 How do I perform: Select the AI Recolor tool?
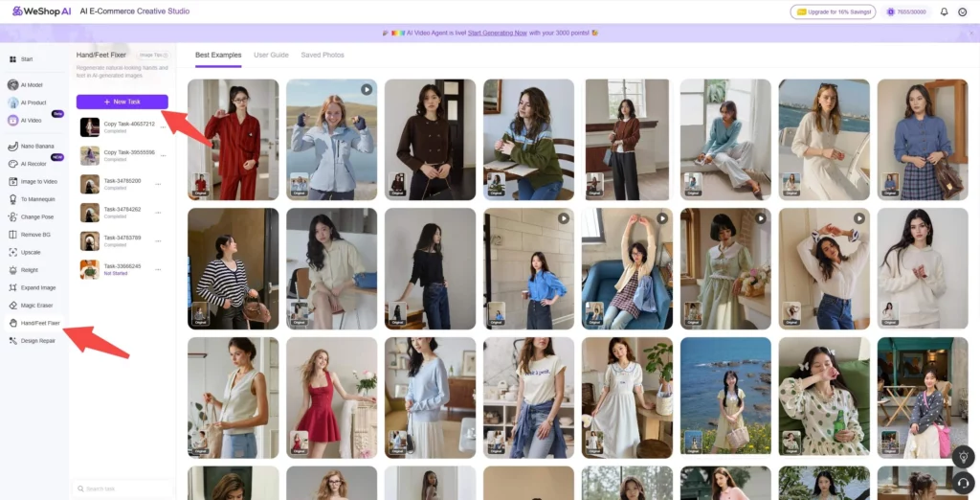pos(33,164)
